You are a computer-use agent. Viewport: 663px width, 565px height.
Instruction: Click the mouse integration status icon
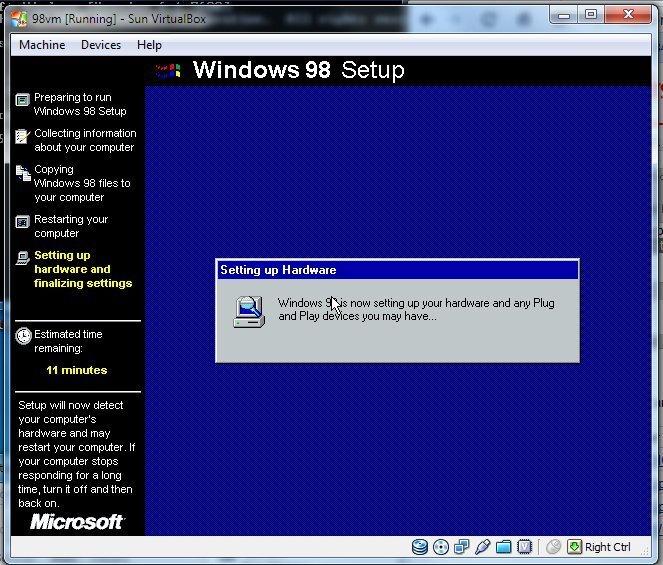point(553,547)
